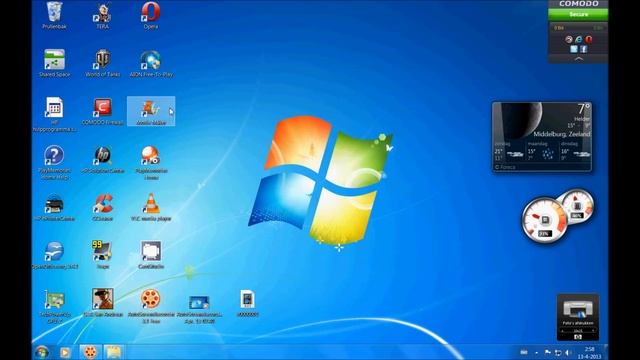Launch PlayMemories Home shortcut
The width and height of the screenshot is (640, 360).
coord(151,162)
